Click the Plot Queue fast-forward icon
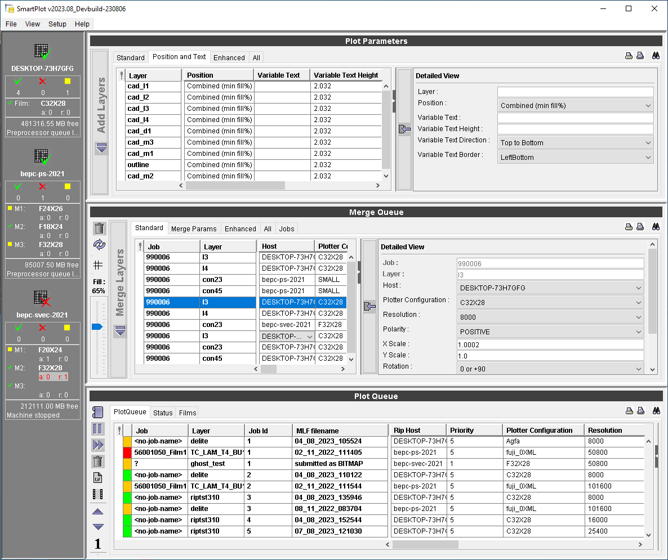Image resolution: width=668 pixels, height=560 pixels. pyautogui.click(x=98, y=445)
